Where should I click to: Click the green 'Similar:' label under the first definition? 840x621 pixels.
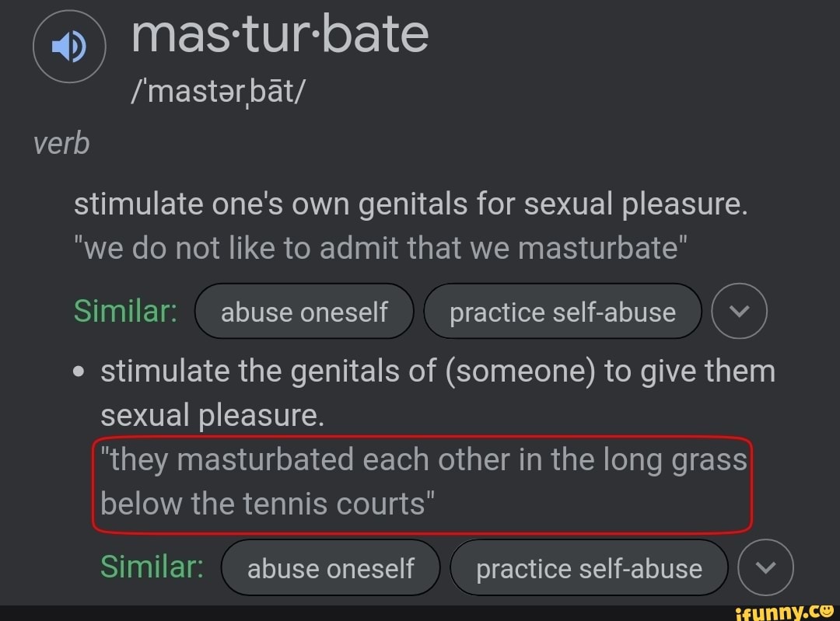point(125,312)
